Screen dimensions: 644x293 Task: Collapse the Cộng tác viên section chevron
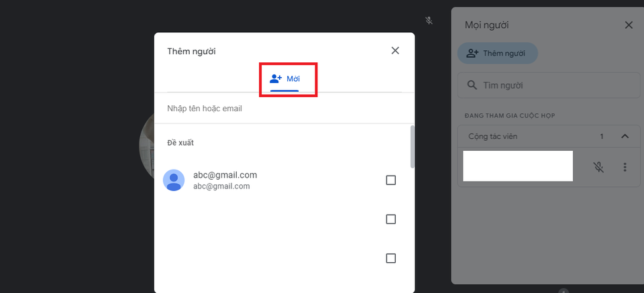625,137
